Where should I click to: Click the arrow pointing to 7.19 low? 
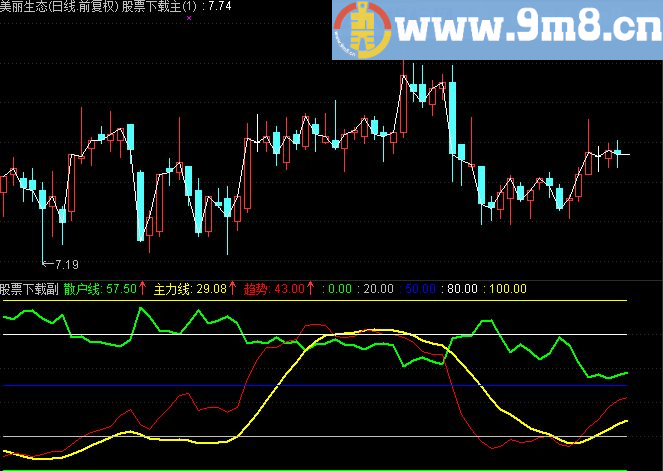47,264
